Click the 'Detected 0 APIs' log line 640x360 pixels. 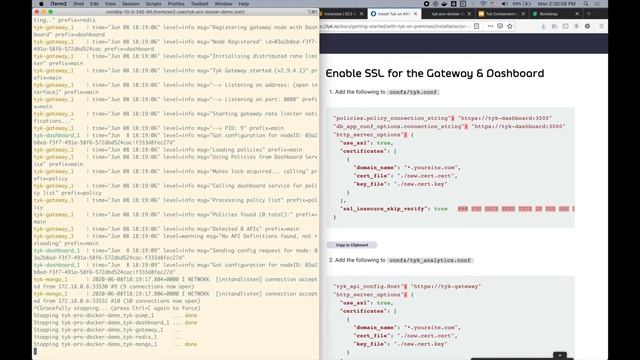point(166,229)
